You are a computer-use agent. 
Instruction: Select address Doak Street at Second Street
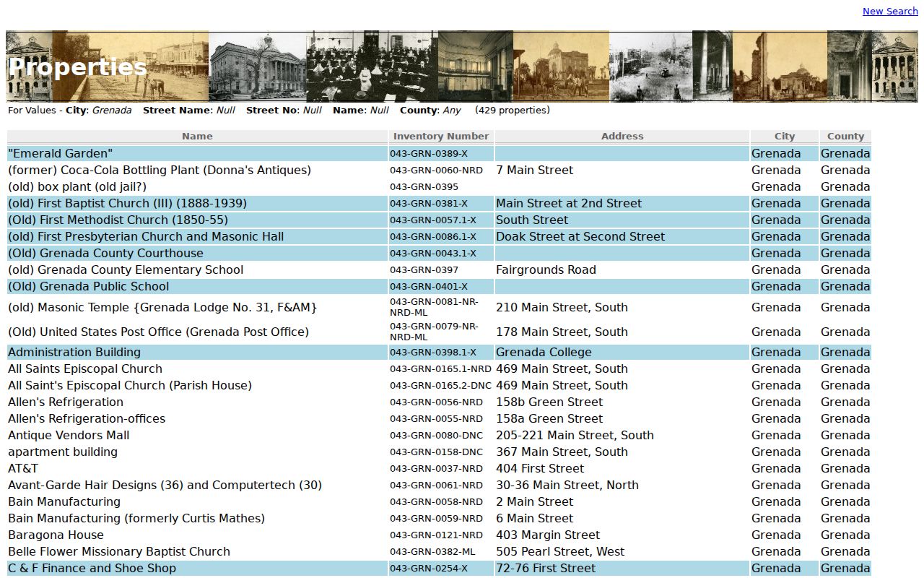(x=580, y=236)
